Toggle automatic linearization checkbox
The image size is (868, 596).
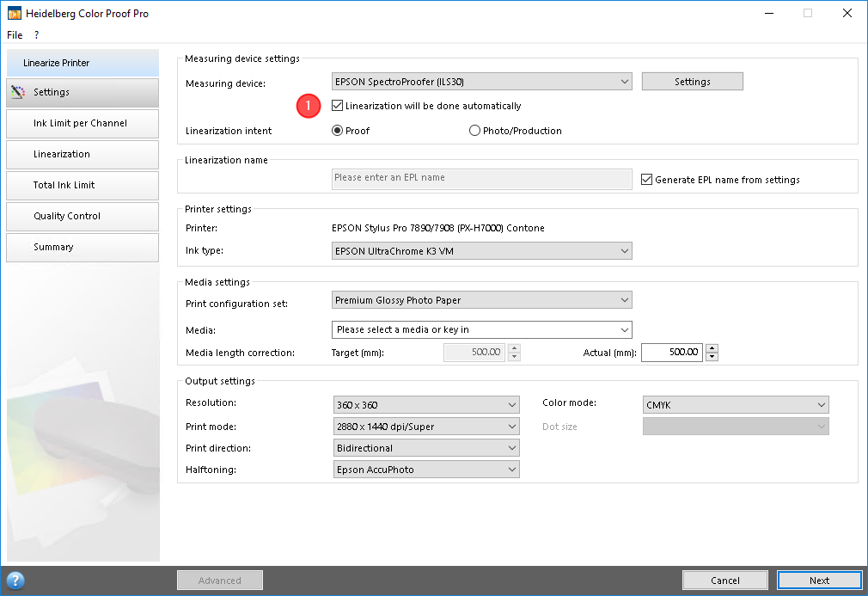(337, 105)
